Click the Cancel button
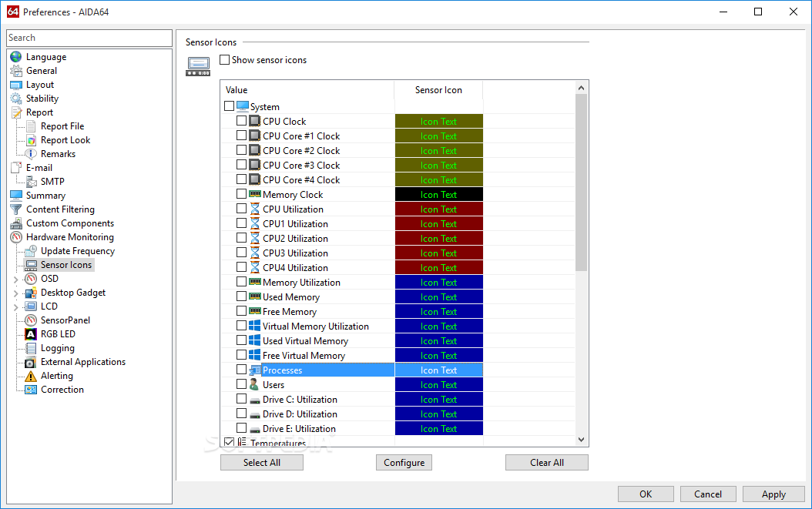 (x=708, y=494)
